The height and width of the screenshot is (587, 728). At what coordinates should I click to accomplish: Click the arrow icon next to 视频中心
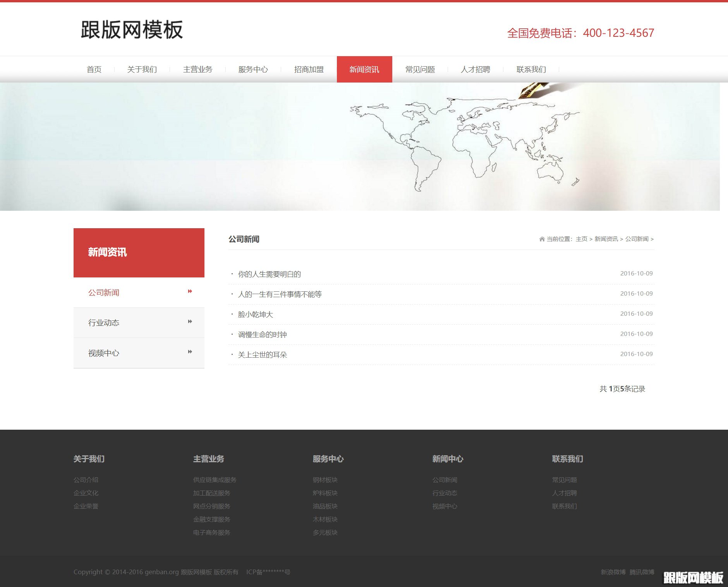[189, 352]
